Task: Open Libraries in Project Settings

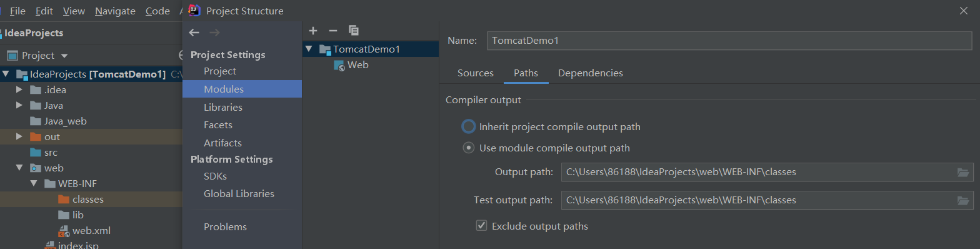Action: click(223, 108)
